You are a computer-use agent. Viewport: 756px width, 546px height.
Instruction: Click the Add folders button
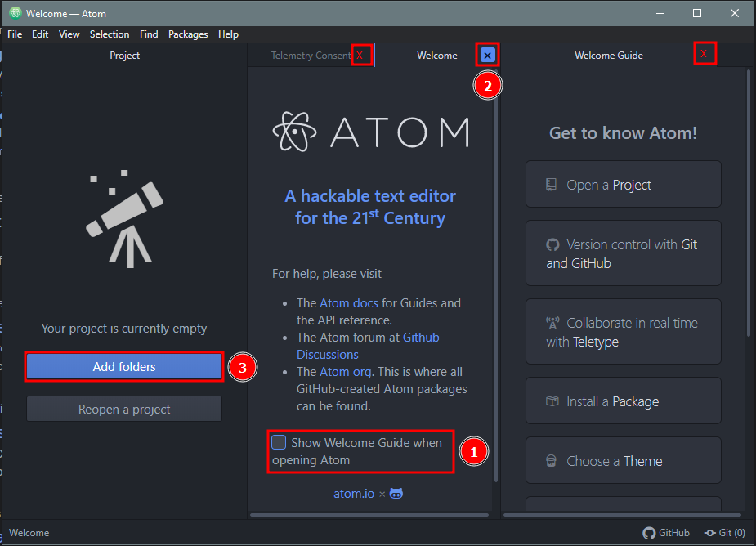click(x=124, y=366)
